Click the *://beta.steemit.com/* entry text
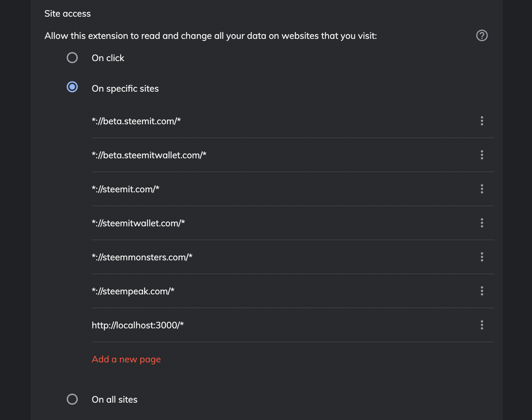Screen dimensions: 532x420 click(x=136, y=121)
